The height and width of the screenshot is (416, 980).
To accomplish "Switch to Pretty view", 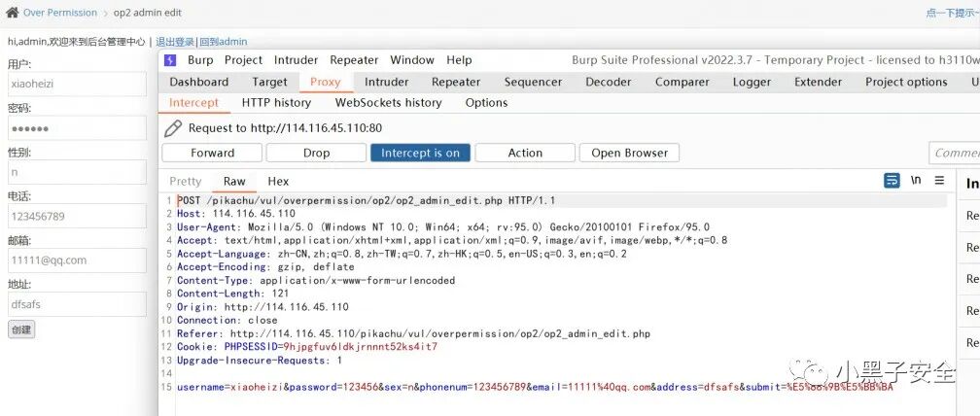I will (x=186, y=182).
